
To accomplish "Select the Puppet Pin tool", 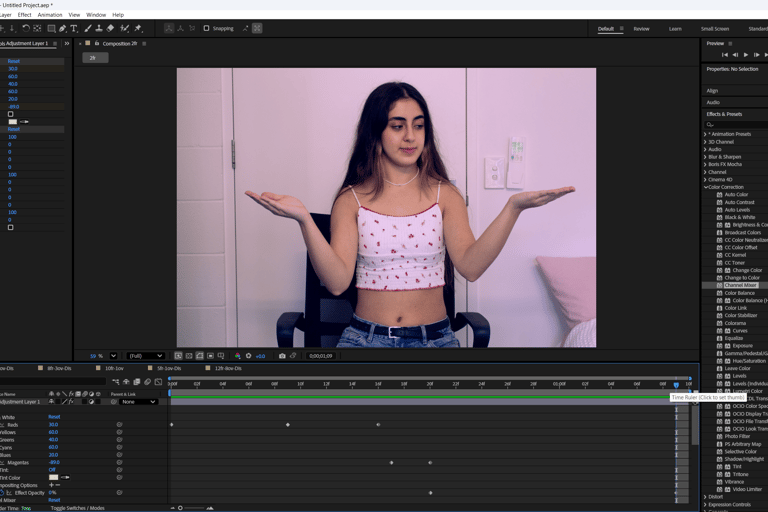I will click(x=138, y=28).
